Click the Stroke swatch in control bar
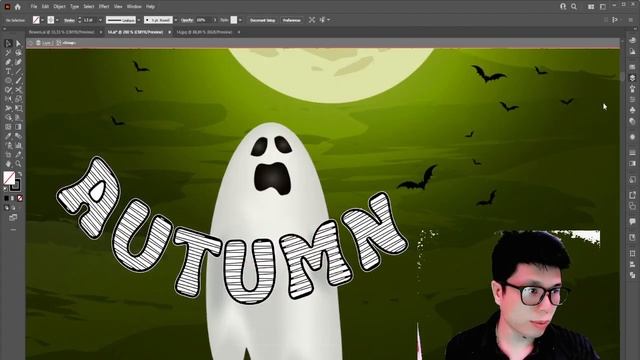This screenshot has width=640, height=360. click(51, 20)
